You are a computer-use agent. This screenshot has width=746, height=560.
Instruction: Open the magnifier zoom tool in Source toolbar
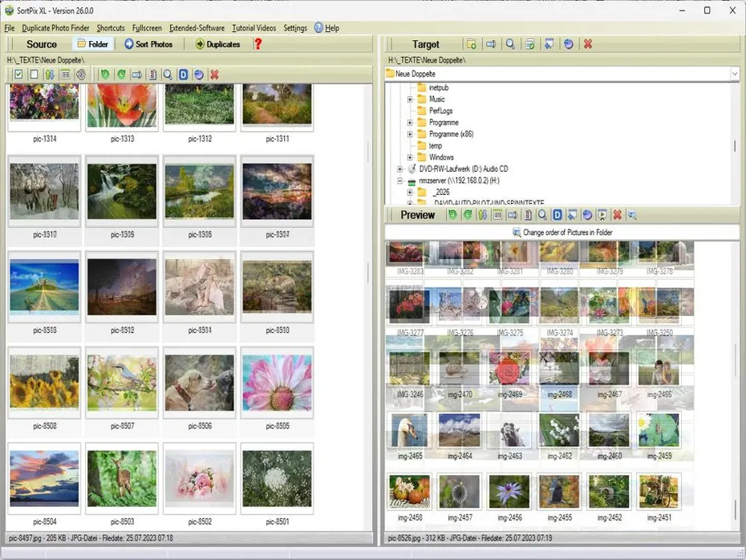pyautogui.click(x=167, y=74)
